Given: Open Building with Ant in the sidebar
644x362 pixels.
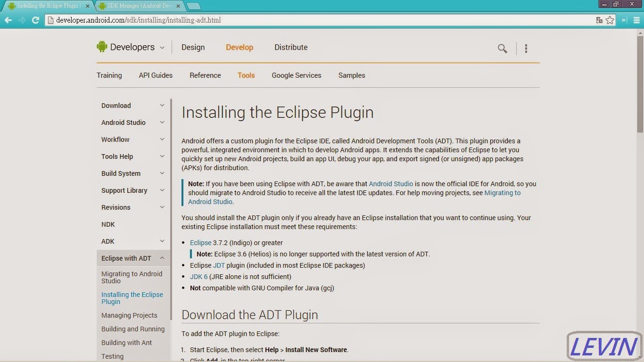Looking at the screenshot, I should pos(127,343).
